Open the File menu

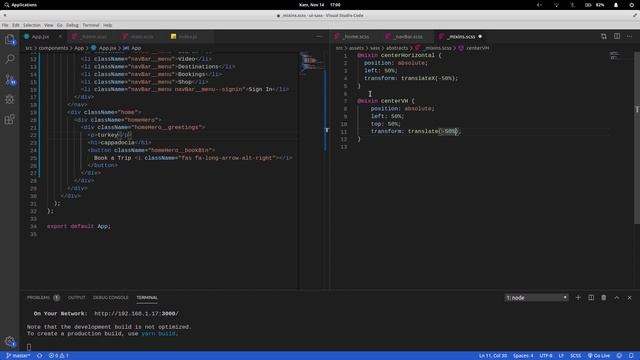(x=5, y=25)
